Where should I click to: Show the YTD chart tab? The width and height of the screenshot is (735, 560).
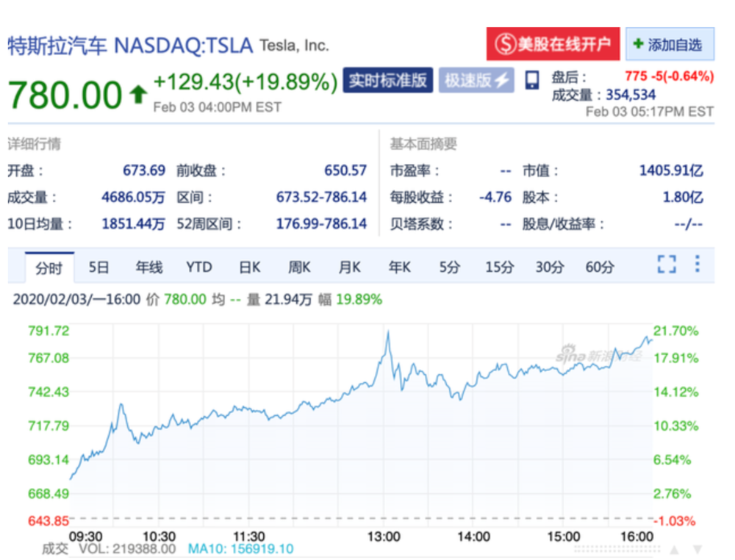click(199, 268)
